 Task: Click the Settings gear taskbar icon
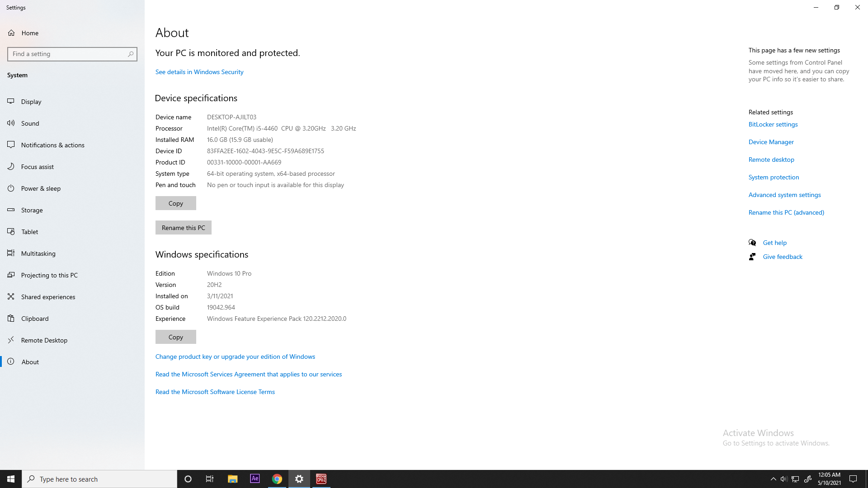[x=299, y=479]
